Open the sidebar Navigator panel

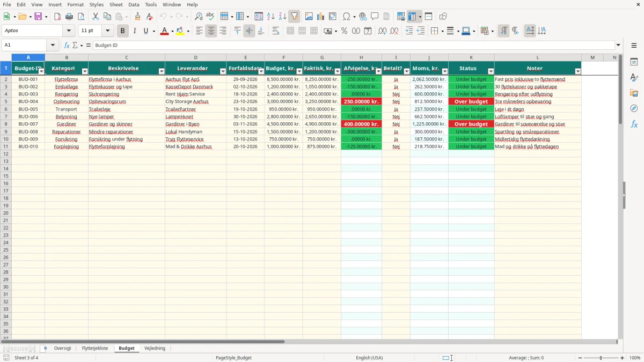click(x=634, y=108)
